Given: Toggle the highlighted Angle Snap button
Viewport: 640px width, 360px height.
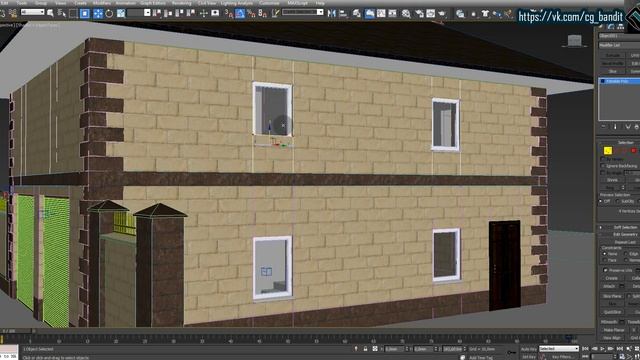Looking at the screenshot, I should (240, 13).
